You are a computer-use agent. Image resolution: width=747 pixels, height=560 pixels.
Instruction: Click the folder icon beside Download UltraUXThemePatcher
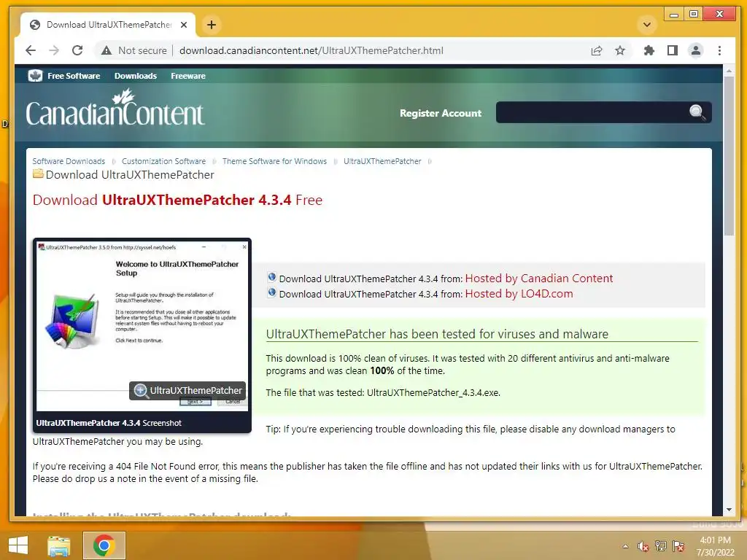(38, 174)
